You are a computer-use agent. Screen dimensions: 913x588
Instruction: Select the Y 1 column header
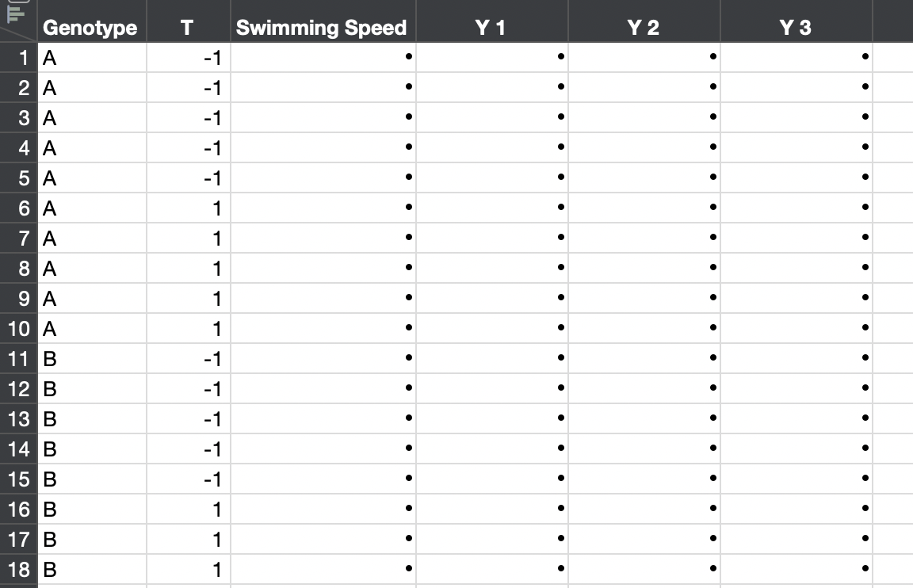pos(491,28)
